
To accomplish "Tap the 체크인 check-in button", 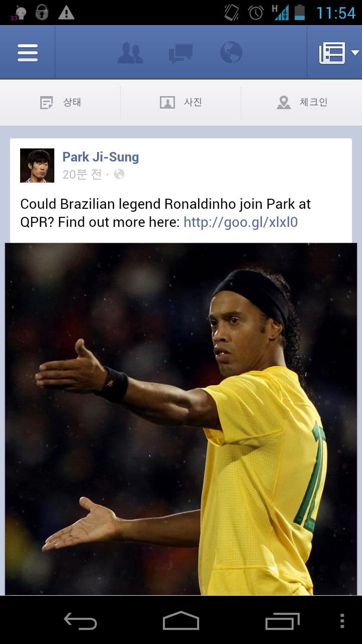I will [x=302, y=103].
